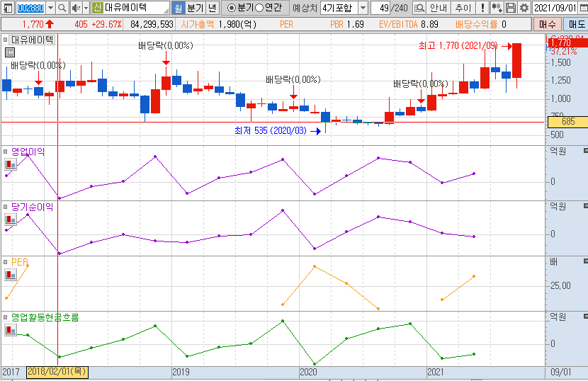Viewport: 588px width, 381px height.
Task: Open the 영업활동현금흐름 indicator chart icon
Action: click(x=11, y=331)
